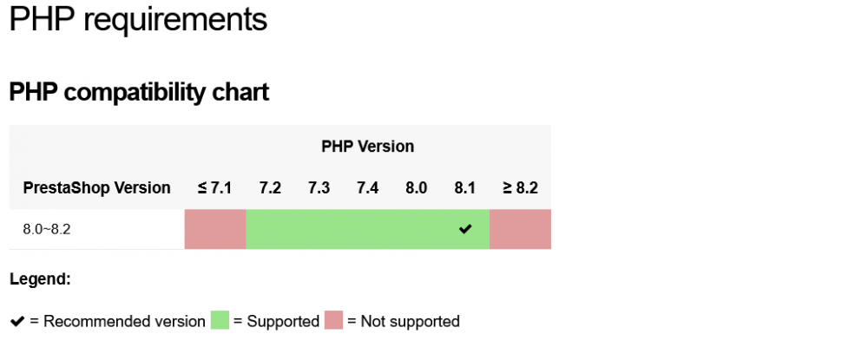Select the 8.0 column header
Viewport: 868px width, 347px height.
click(x=416, y=188)
